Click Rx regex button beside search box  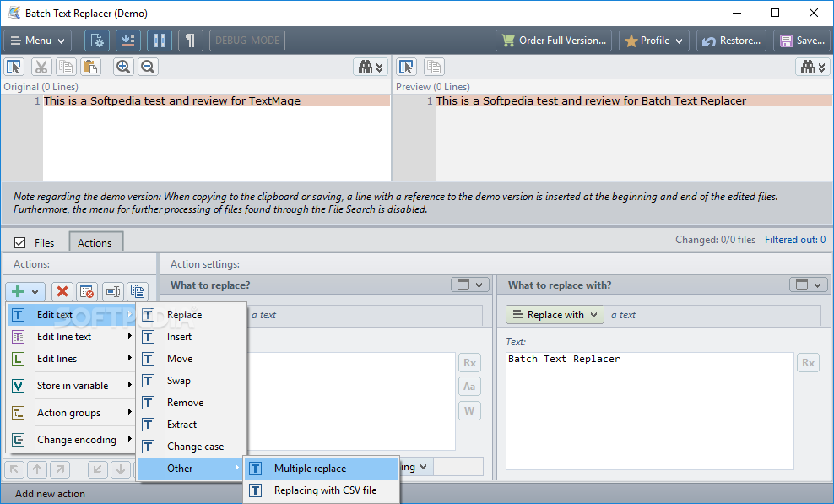[x=469, y=362]
